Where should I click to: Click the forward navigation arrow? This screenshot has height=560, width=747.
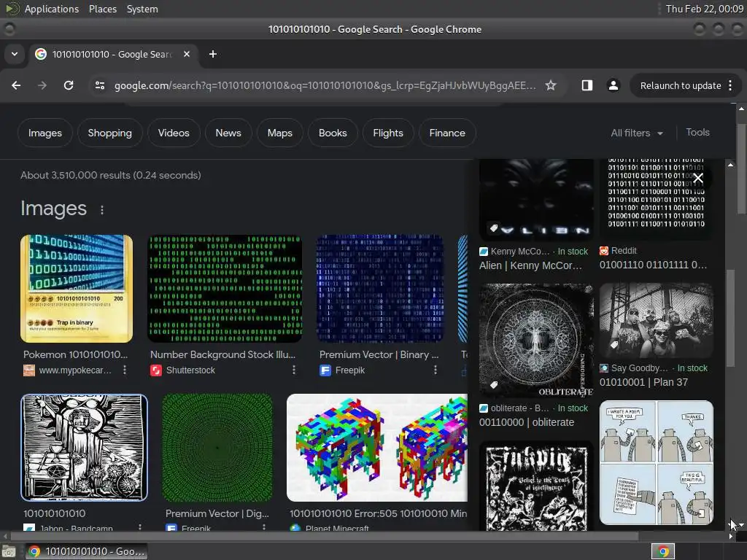[x=42, y=85]
